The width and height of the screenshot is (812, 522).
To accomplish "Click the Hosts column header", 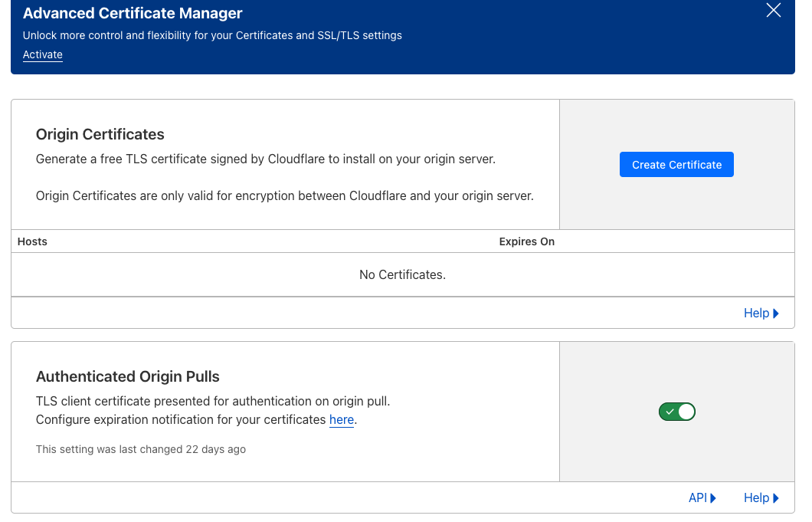I will point(32,241).
